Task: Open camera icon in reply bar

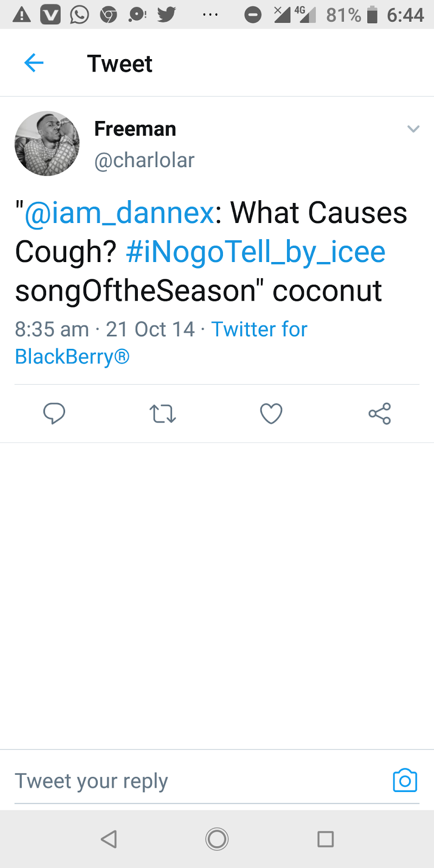Action: (x=405, y=780)
